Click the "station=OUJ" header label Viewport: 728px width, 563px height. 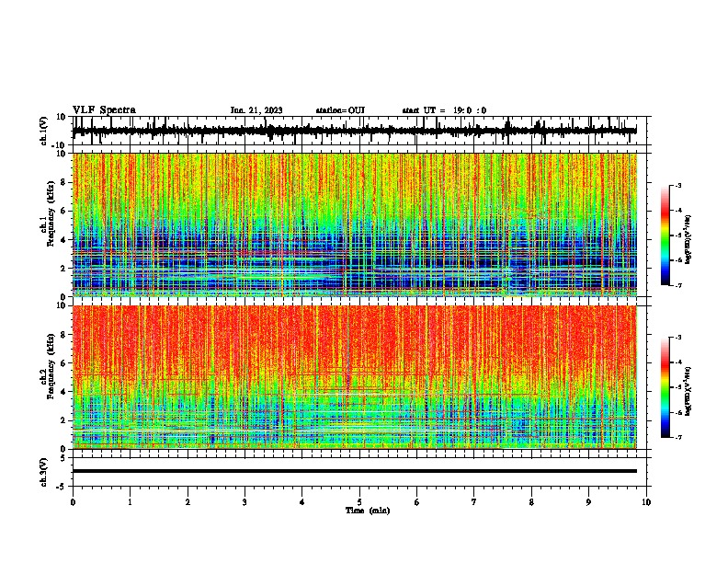pyautogui.click(x=340, y=110)
